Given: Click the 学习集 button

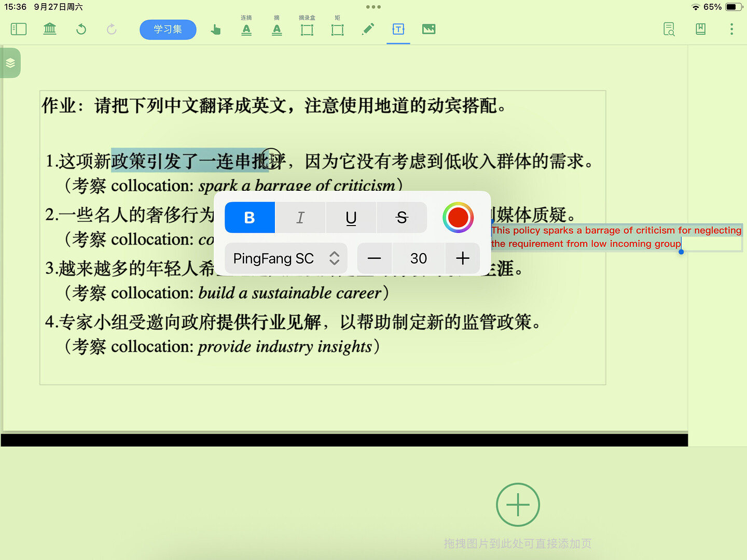Looking at the screenshot, I should click(x=168, y=30).
